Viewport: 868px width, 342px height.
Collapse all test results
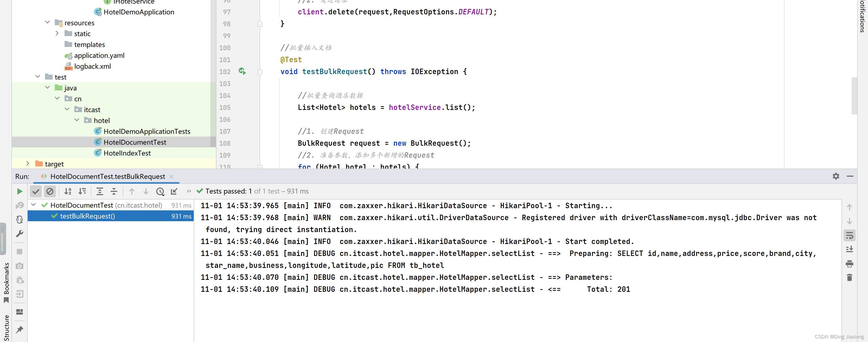pos(114,191)
